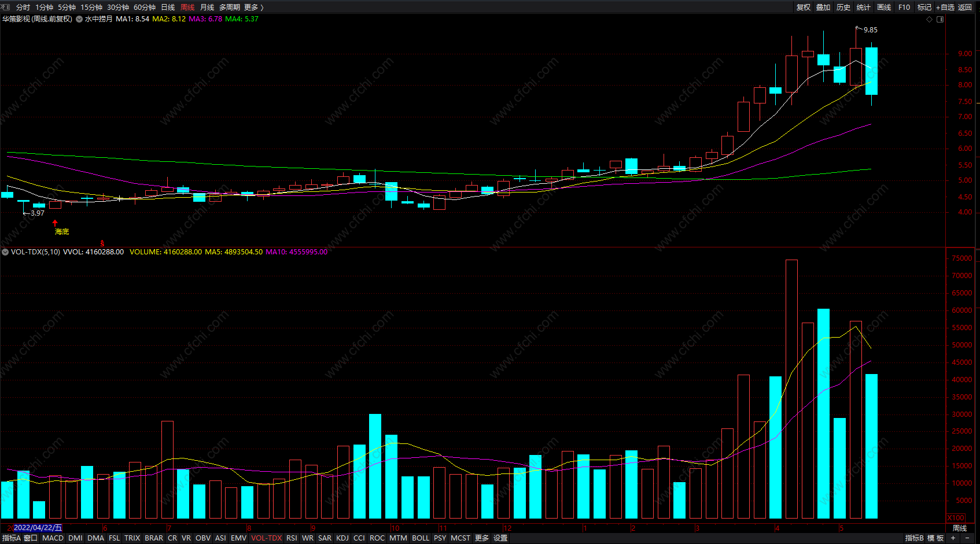Click the 叠加 overlay button
Image resolution: width=980 pixels, height=544 pixels.
[x=823, y=8]
